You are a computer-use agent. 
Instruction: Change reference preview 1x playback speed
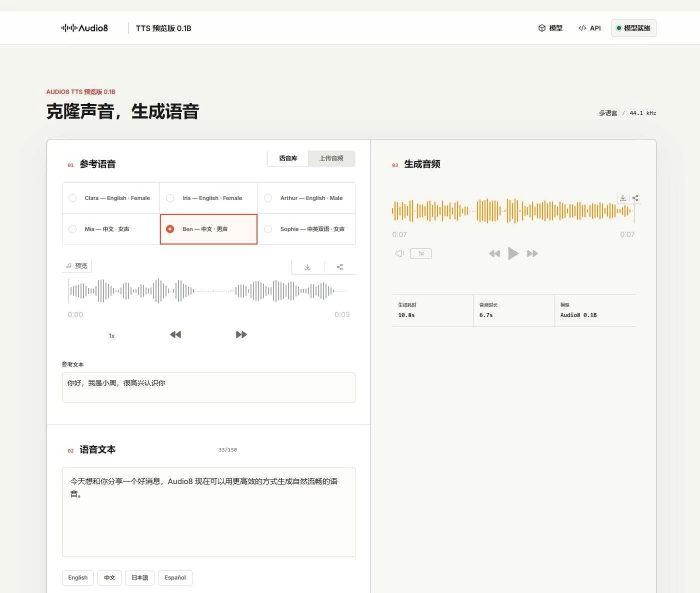coord(111,336)
